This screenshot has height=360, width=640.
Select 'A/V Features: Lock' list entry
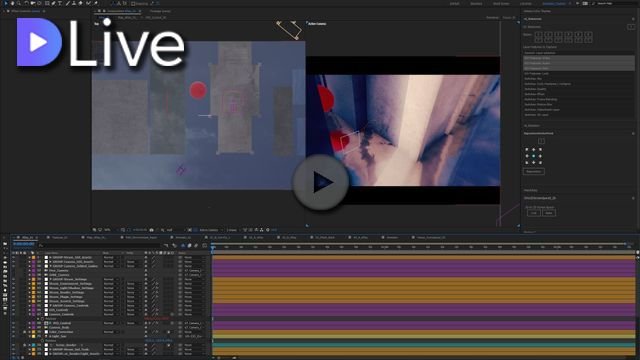(578, 73)
